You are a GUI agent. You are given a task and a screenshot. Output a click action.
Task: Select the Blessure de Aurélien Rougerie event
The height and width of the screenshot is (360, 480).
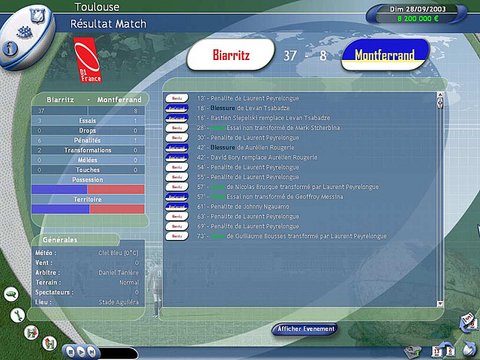point(245,147)
